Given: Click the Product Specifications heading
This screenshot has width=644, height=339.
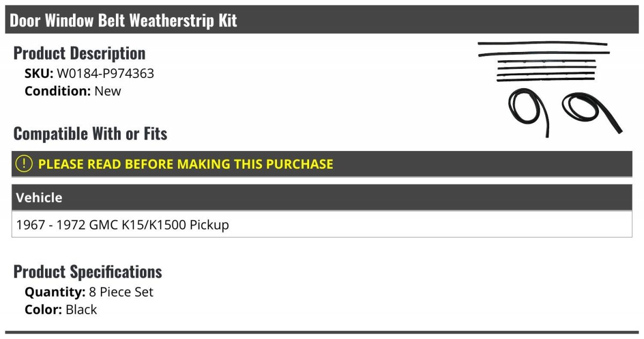Looking at the screenshot, I should 87,272.
